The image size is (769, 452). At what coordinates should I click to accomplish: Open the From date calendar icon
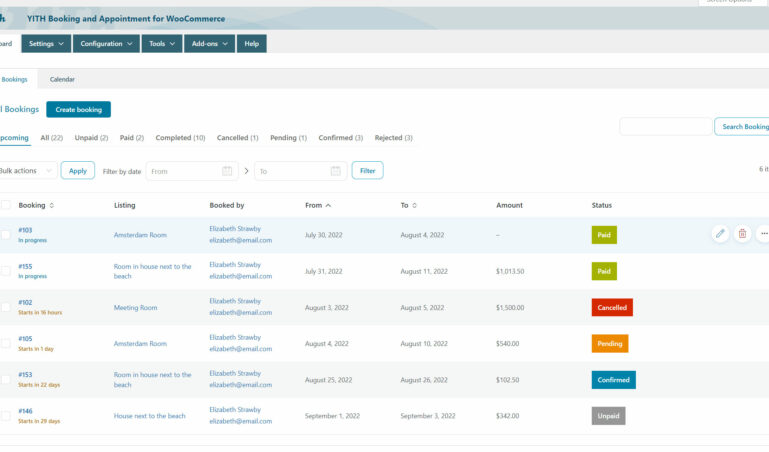coord(227,171)
